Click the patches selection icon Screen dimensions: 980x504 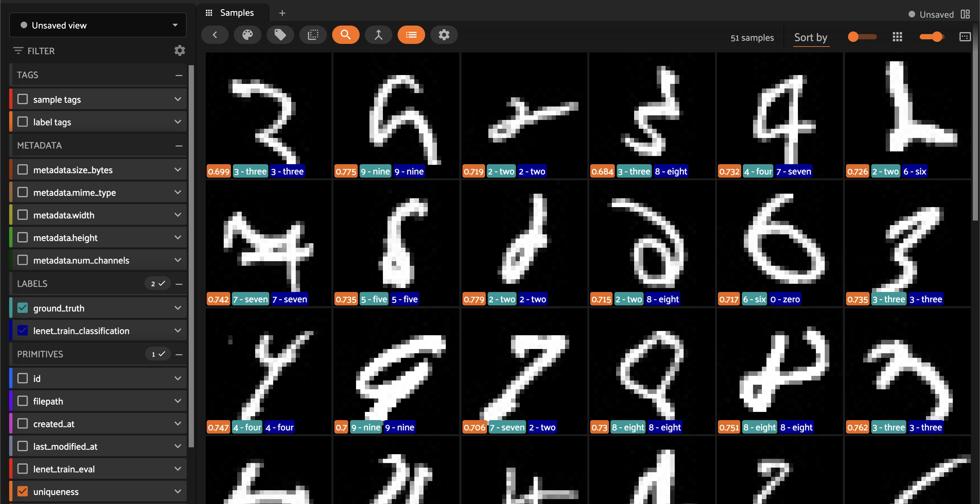tap(313, 35)
